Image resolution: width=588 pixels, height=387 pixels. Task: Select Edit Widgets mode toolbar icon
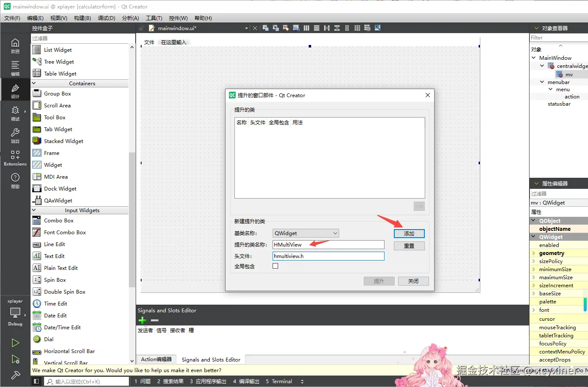(265, 28)
